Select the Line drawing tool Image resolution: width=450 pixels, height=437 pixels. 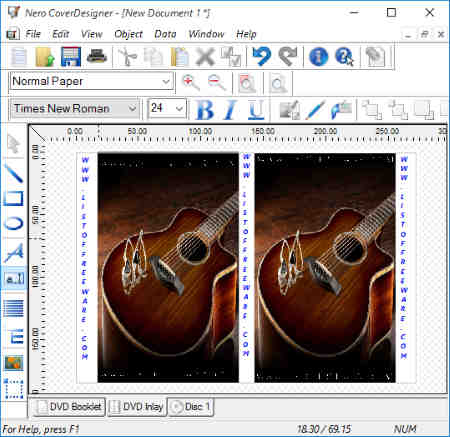[x=14, y=173]
